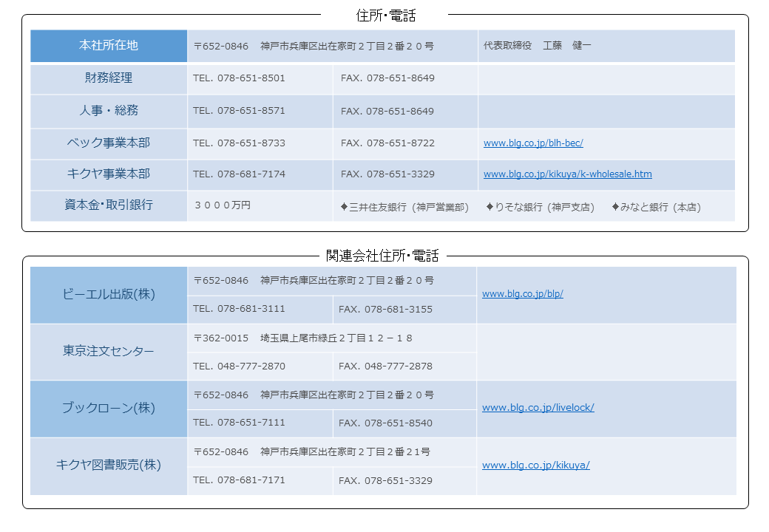Select the 東京注文センター cell

point(109,351)
